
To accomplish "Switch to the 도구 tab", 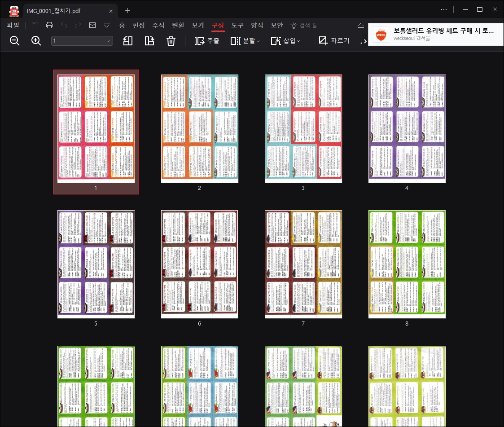I will (237, 26).
